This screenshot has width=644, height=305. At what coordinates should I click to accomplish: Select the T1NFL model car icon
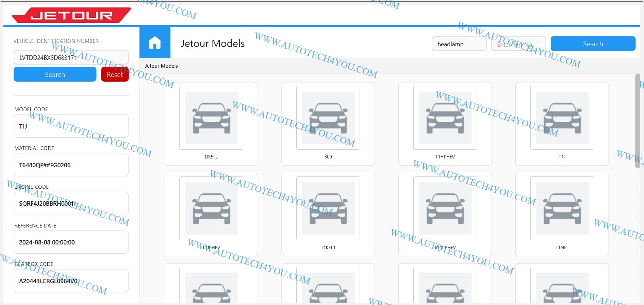[x=562, y=208]
